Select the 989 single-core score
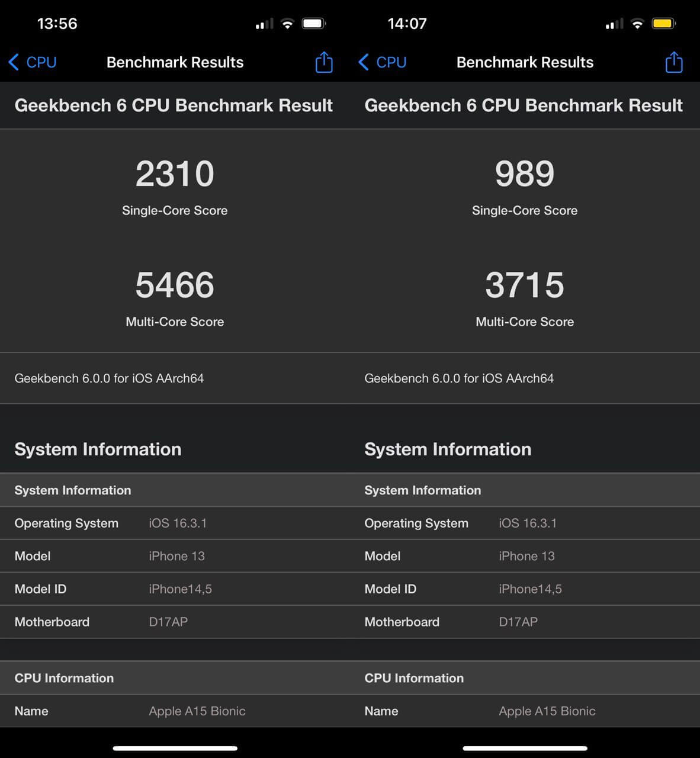 tap(525, 174)
